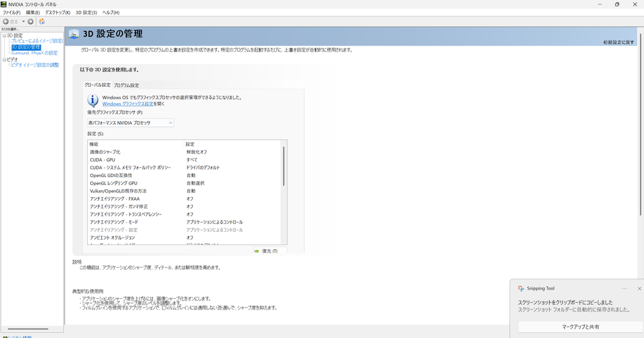Restore down the NVIDIA control panel window
The height and width of the screenshot is (338, 644).
pyautogui.click(x=617, y=4)
